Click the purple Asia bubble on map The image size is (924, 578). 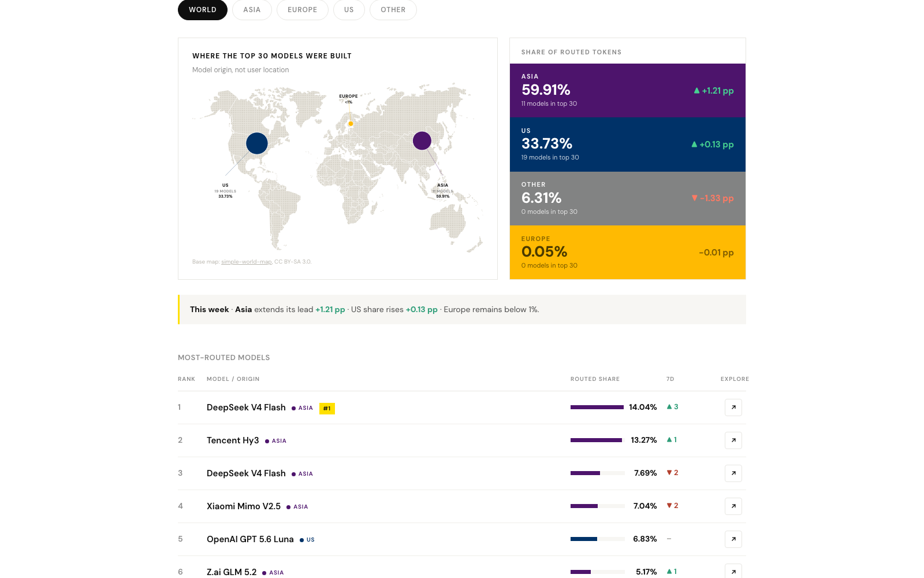[422, 140]
